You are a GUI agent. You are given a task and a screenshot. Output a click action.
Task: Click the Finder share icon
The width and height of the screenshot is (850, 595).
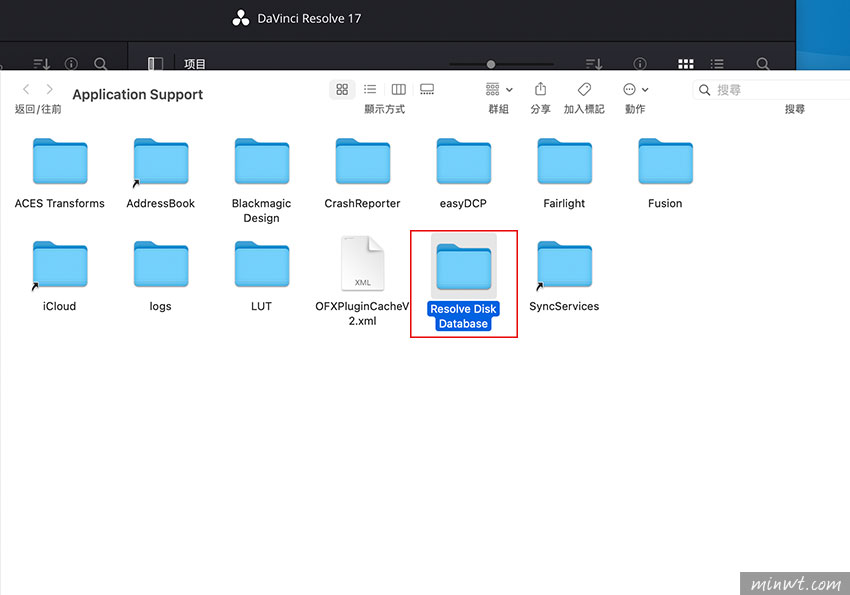[x=540, y=89]
